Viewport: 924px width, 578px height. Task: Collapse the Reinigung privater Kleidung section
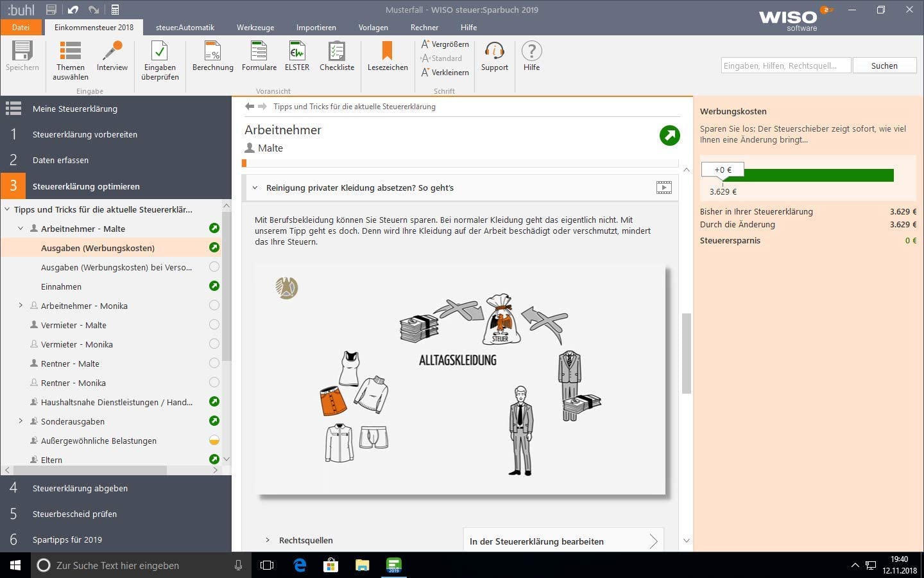255,188
